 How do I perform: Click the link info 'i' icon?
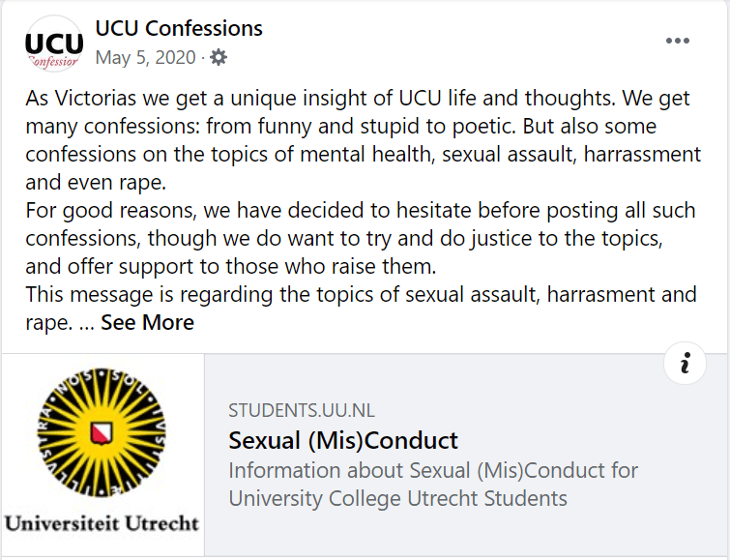point(686,363)
